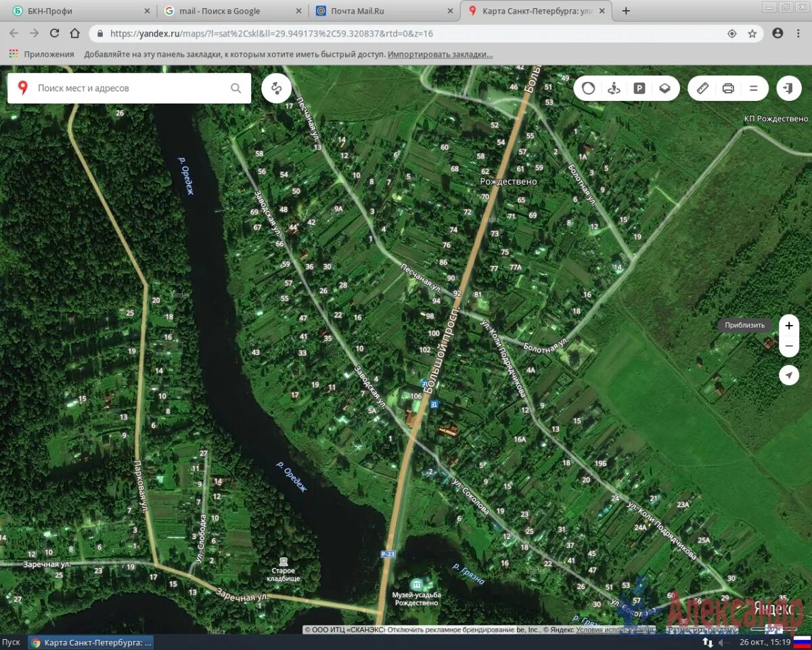This screenshot has height=650, width=812.
Task: Click the Yandex Maps red pin logo
Action: tap(23, 88)
